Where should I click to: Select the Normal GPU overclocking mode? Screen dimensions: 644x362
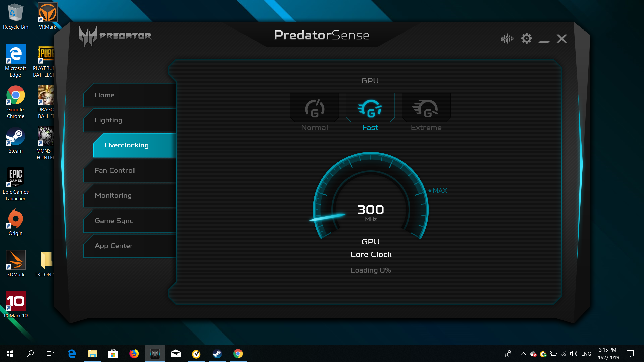pos(314,112)
